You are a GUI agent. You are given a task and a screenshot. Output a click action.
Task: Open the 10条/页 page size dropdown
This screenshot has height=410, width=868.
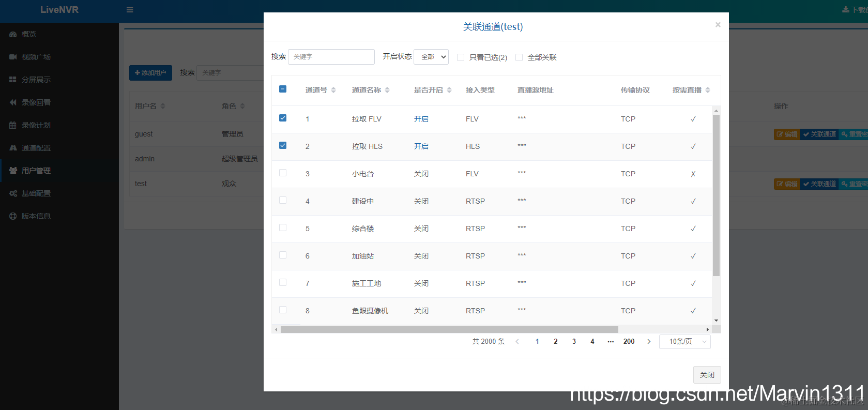tap(685, 341)
